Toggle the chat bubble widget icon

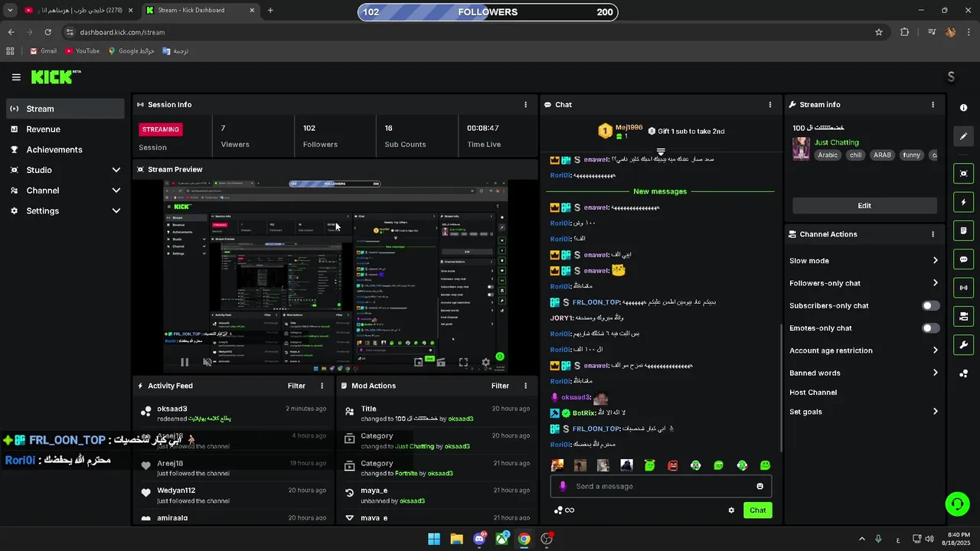pos(964,259)
